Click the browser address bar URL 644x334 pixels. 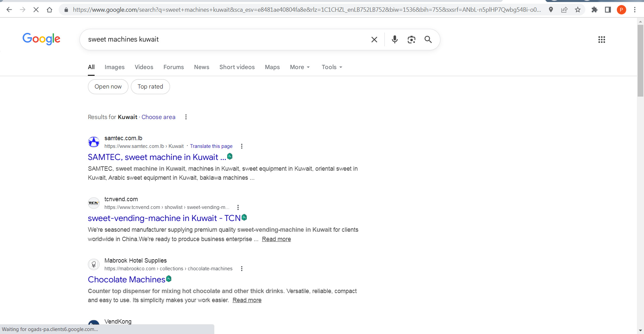(307, 10)
